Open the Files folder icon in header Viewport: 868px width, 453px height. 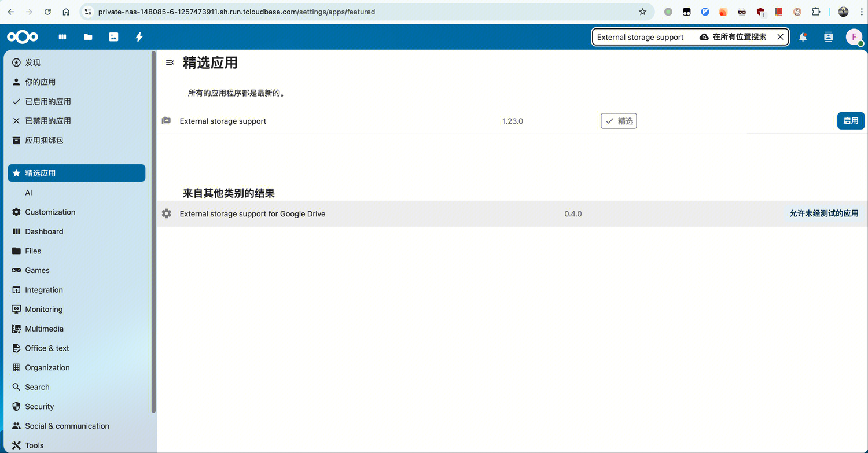88,37
